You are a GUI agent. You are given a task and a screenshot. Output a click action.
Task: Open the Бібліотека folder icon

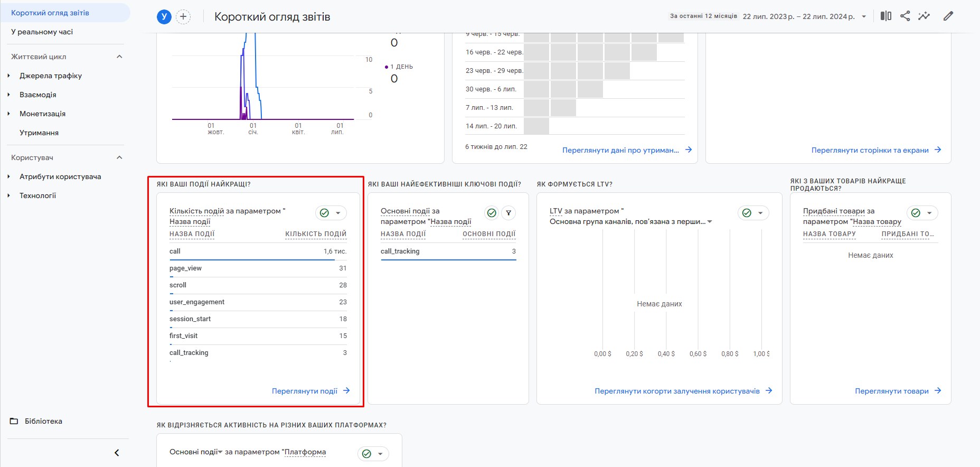(x=14, y=421)
